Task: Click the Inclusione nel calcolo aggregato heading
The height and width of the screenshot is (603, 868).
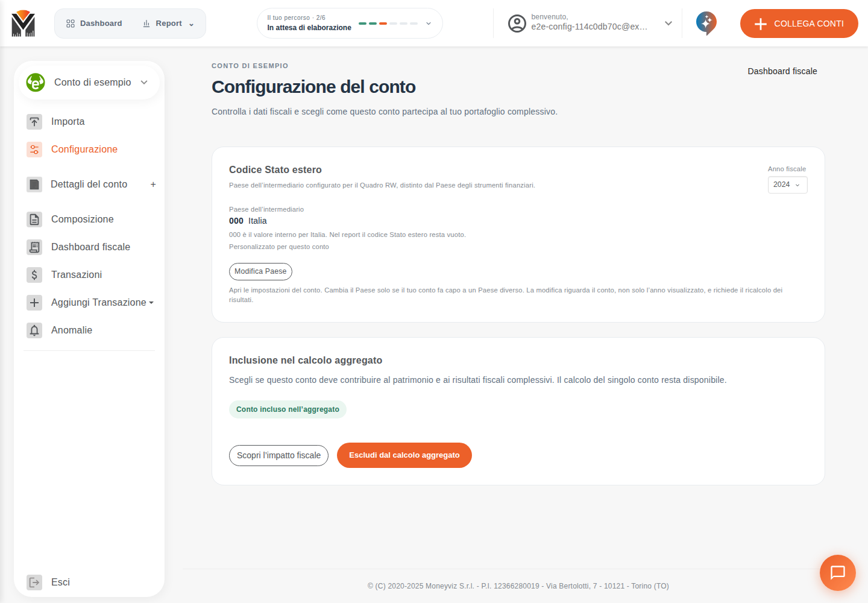Action: point(306,361)
